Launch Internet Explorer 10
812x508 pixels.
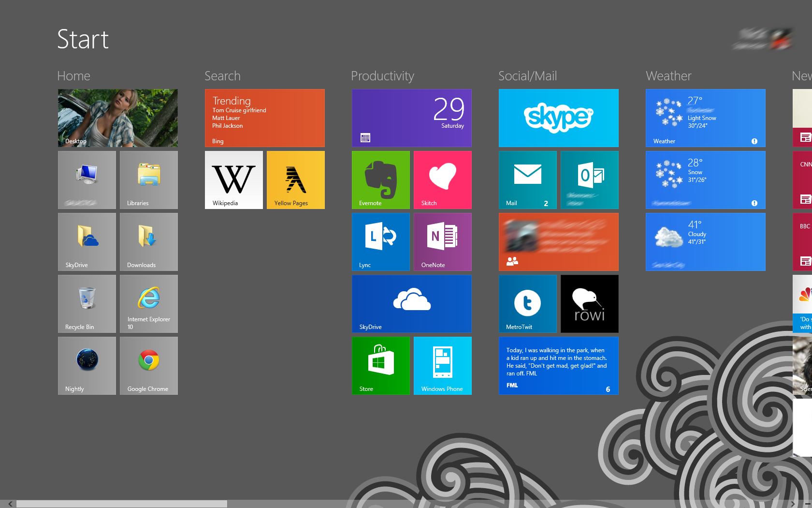149,304
